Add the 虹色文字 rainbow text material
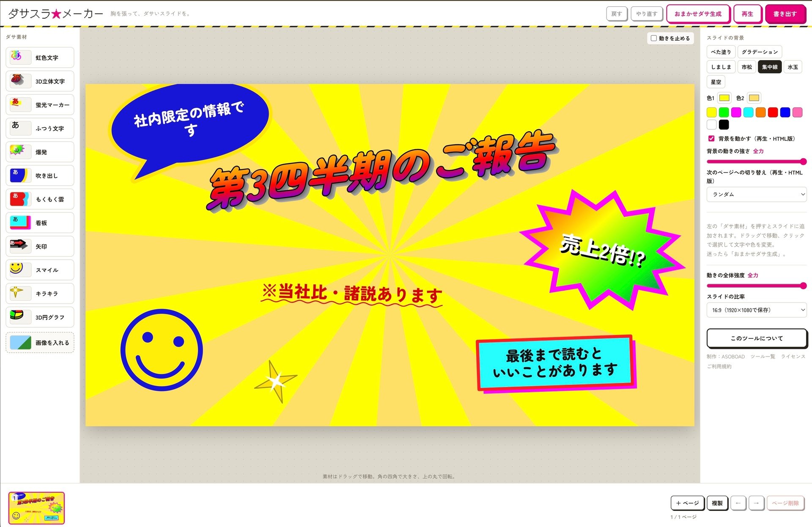 (40, 58)
